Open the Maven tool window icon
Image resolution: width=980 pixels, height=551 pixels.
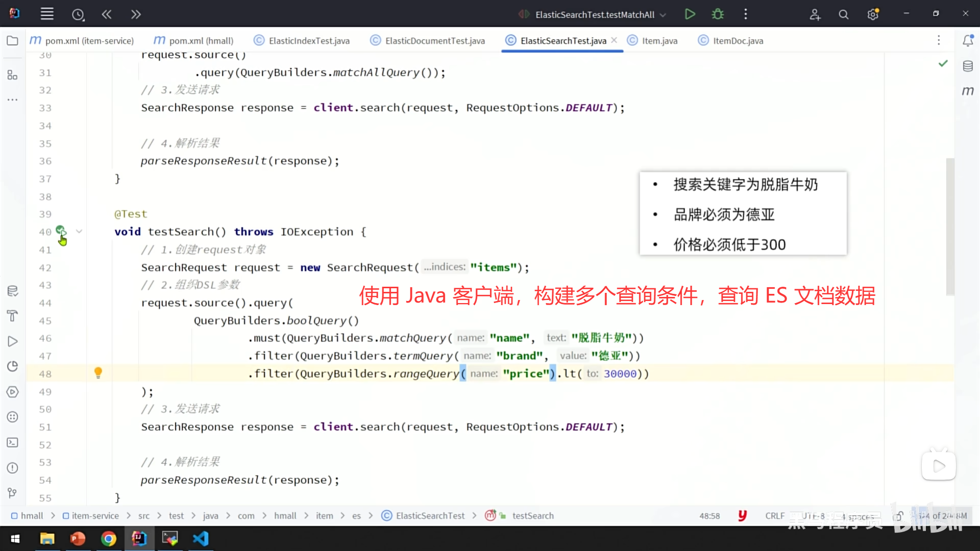pyautogui.click(x=968, y=91)
